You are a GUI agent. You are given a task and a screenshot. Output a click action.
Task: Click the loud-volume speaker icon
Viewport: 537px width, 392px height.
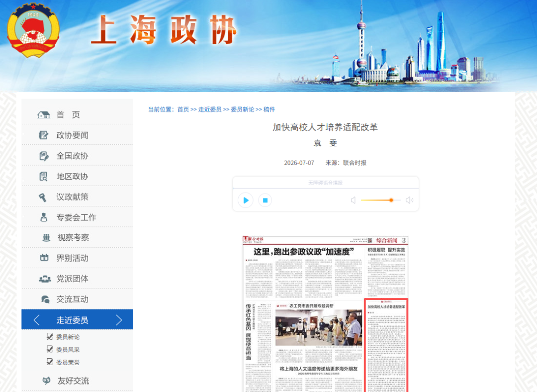pos(409,200)
